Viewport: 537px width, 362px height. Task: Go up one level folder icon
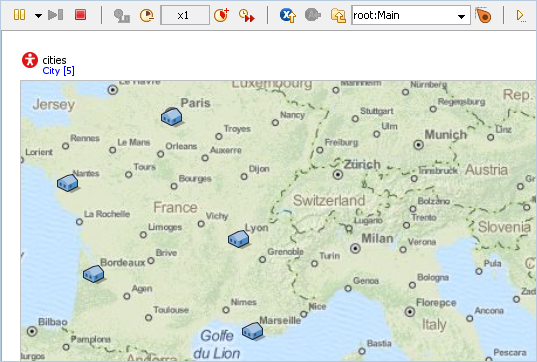tap(338, 15)
